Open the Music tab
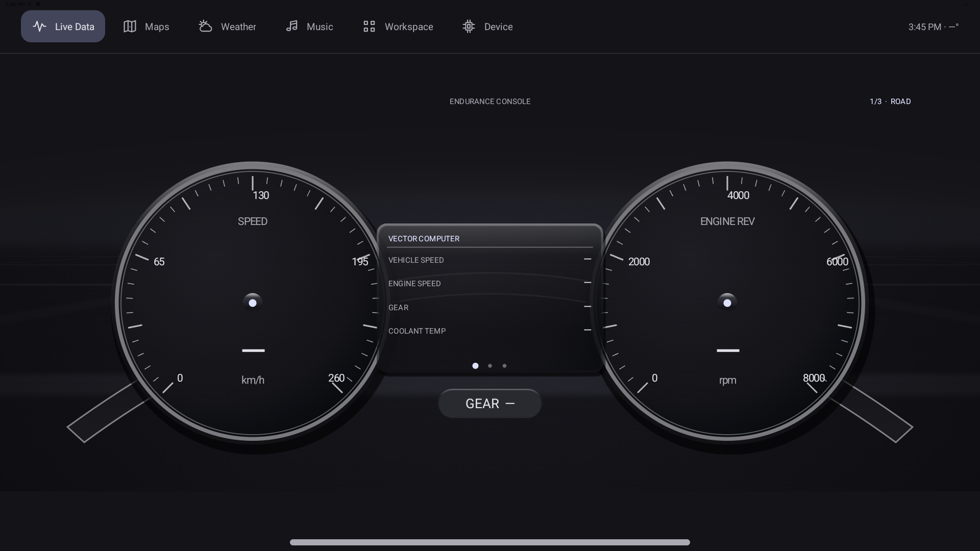 pyautogui.click(x=309, y=27)
